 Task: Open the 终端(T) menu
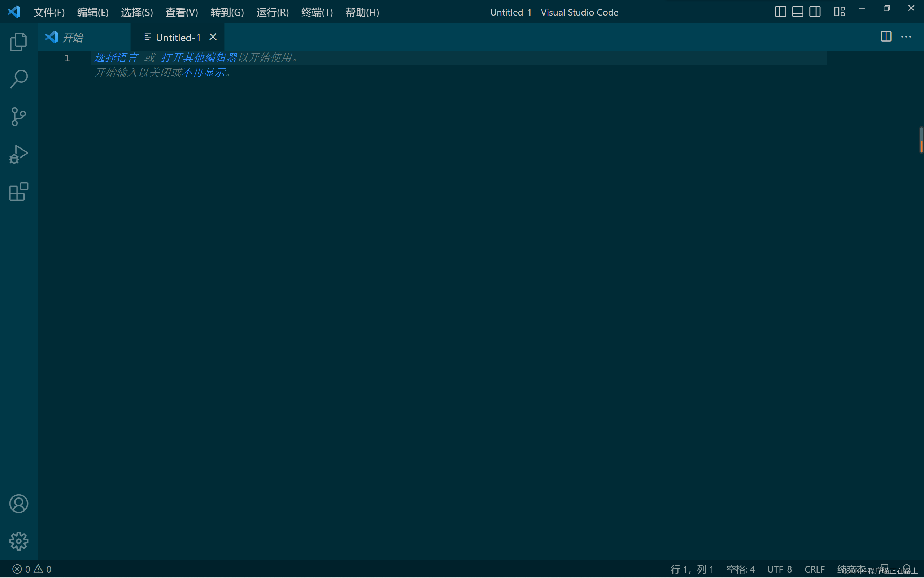[x=317, y=12]
